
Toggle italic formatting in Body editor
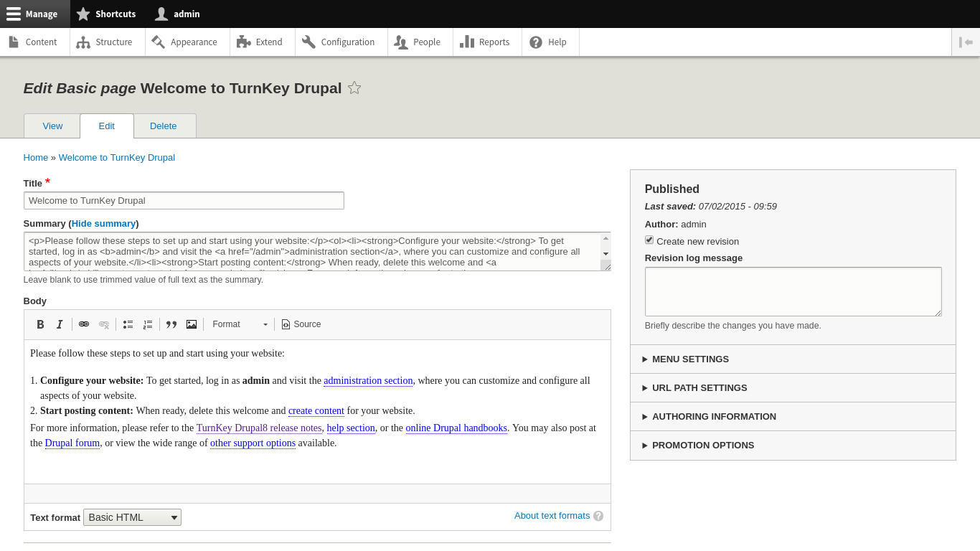[x=60, y=324]
